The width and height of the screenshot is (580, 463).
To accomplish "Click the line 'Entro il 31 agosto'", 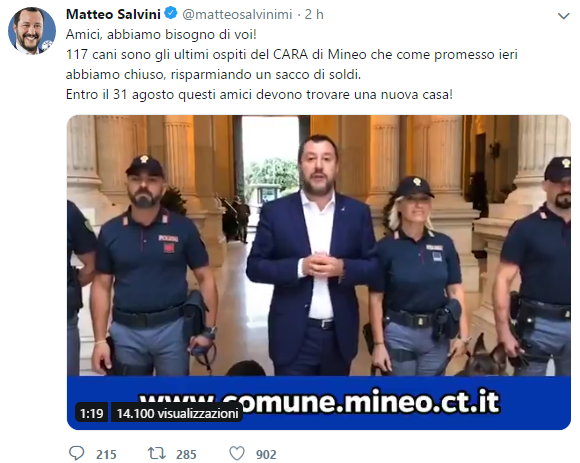I will pyautogui.click(x=259, y=95).
